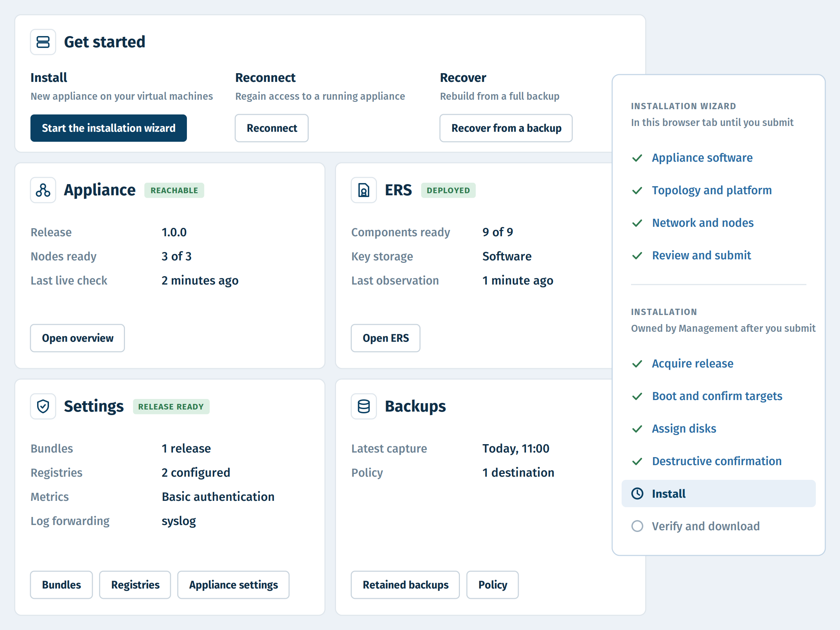The width and height of the screenshot is (840, 630).
Task: Click the clock icon on Install step
Action: point(637,493)
